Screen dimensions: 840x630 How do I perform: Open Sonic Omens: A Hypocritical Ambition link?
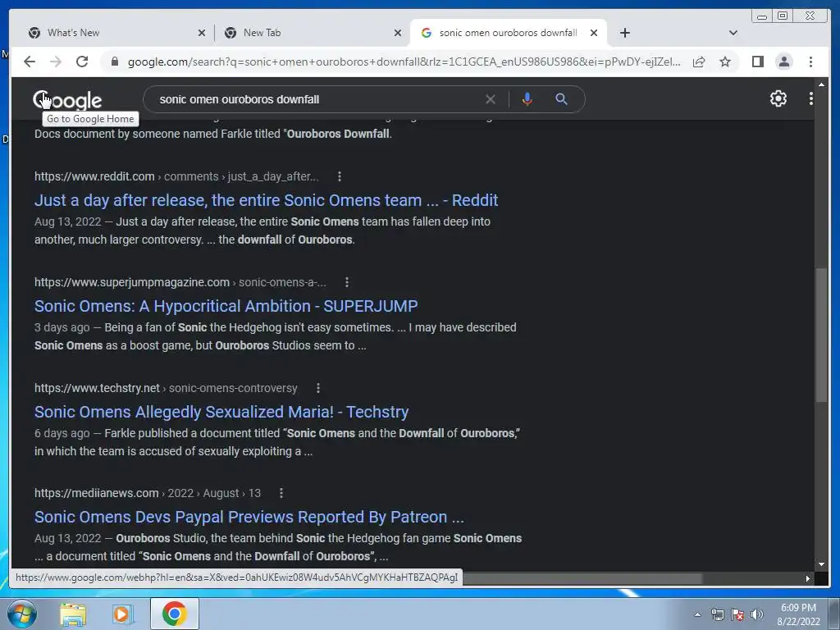[226, 306]
